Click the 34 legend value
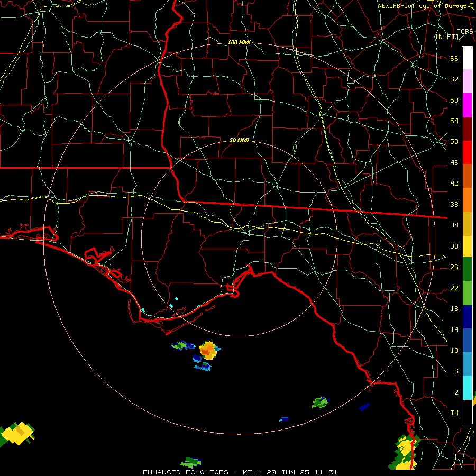The height and width of the screenshot is (476, 476). (454, 225)
